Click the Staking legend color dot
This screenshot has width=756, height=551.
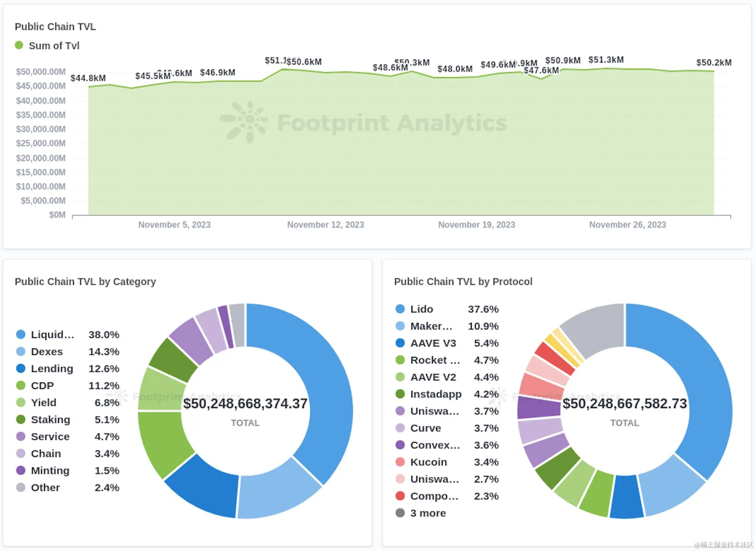click(21, 420)
